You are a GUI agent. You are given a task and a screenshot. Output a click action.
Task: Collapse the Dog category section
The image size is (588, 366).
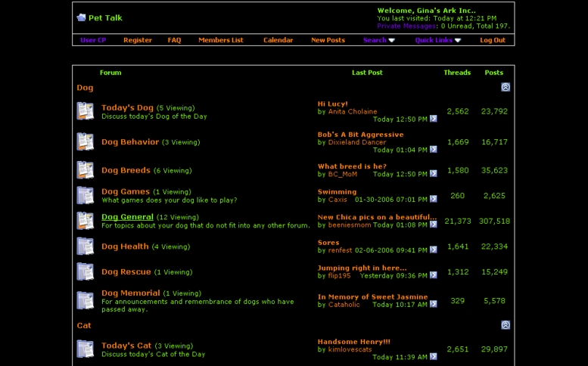tap(506, 88)
